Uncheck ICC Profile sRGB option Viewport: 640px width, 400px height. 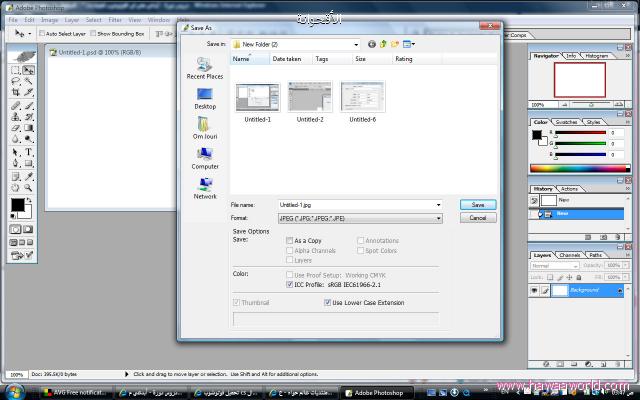(290, 284)
